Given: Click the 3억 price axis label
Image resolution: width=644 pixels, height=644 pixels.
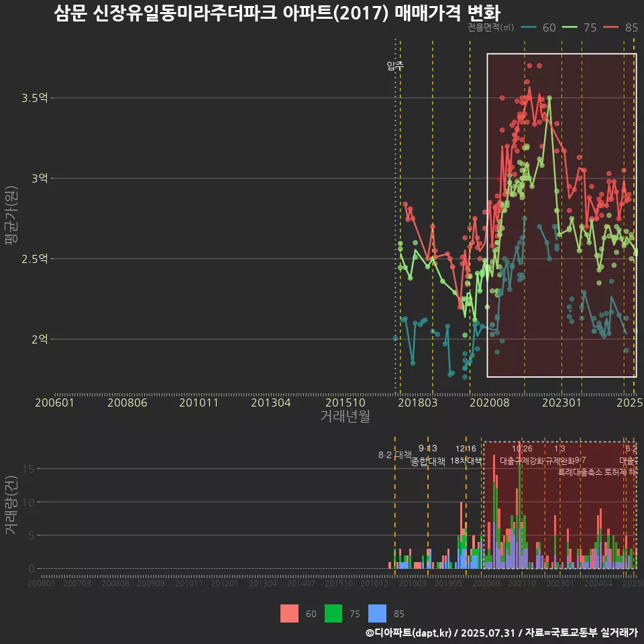Looking at the screenshot, I should click(40, 178).
